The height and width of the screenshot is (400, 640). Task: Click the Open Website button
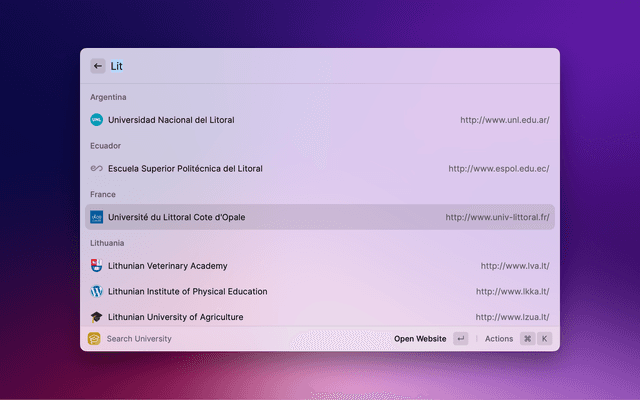(420, 339)
